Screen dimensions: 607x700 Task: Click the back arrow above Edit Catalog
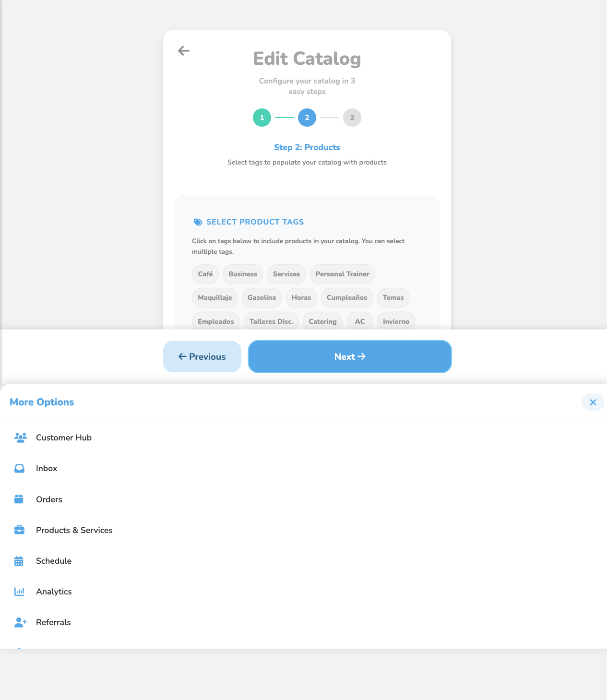point(183,50)
